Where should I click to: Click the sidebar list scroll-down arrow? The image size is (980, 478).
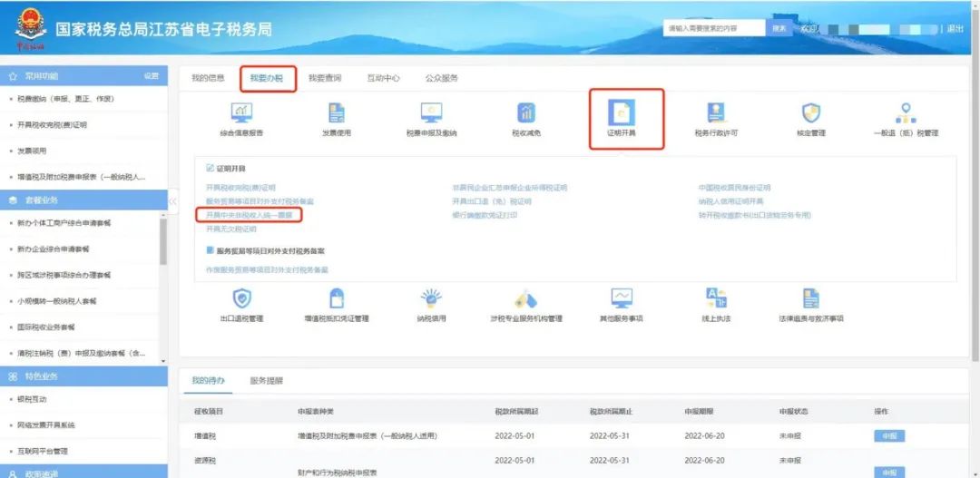[x=163, y=361]
